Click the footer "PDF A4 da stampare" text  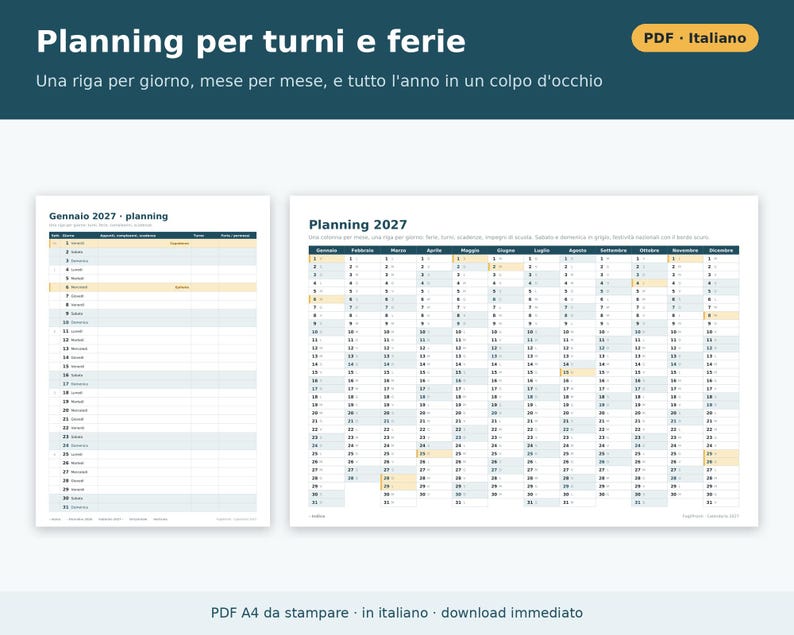[280, 613]
